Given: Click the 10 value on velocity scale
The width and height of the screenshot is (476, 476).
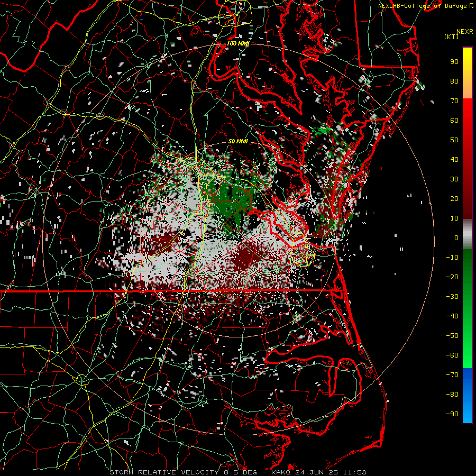Looking at the screenshot, I should pyautogui.click(x=454, y=218).
